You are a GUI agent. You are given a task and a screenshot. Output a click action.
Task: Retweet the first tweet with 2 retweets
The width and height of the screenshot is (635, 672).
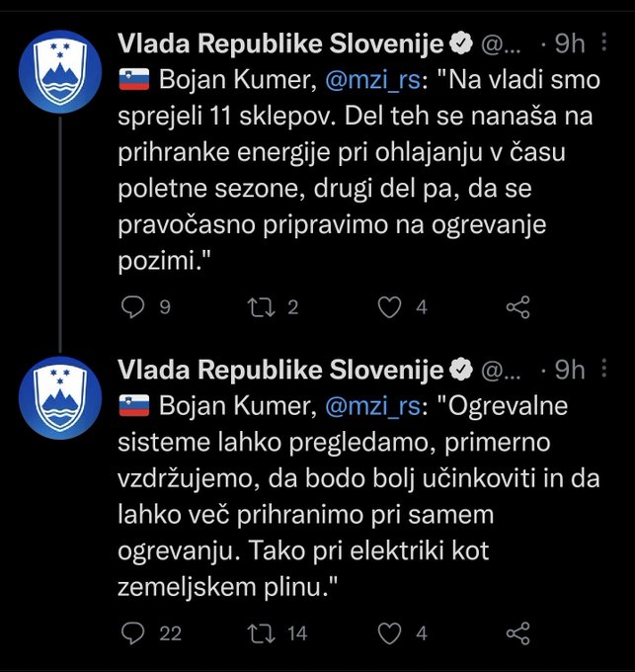point(261,307)
